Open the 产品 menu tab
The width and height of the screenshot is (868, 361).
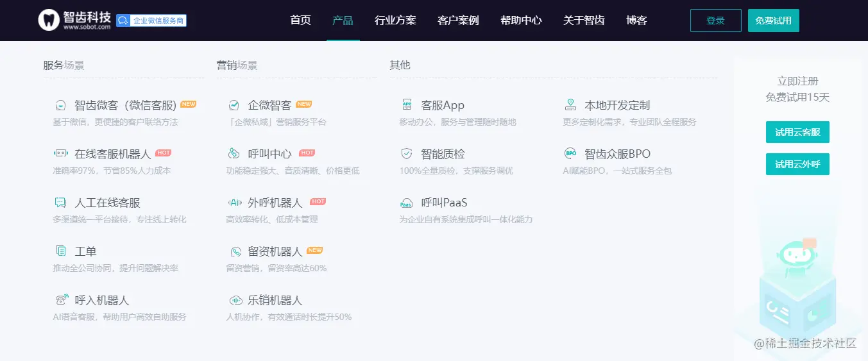point(343,21)
